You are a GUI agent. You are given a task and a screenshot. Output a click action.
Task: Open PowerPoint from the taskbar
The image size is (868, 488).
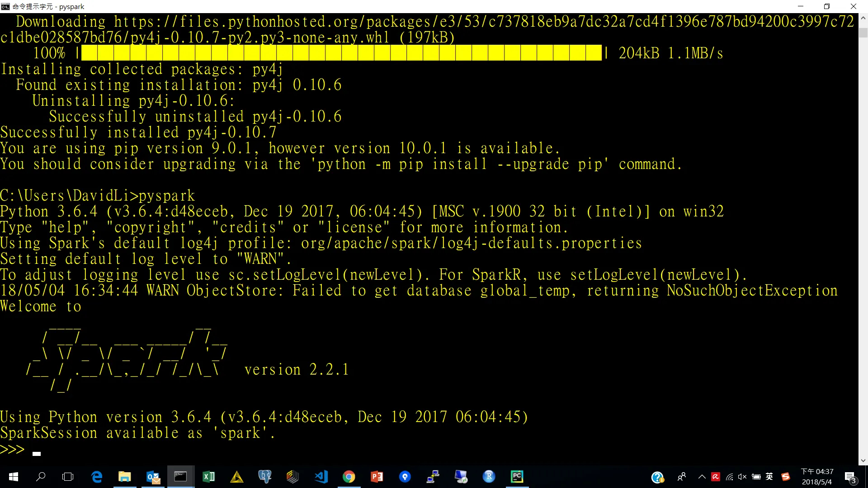pos(377,477)
